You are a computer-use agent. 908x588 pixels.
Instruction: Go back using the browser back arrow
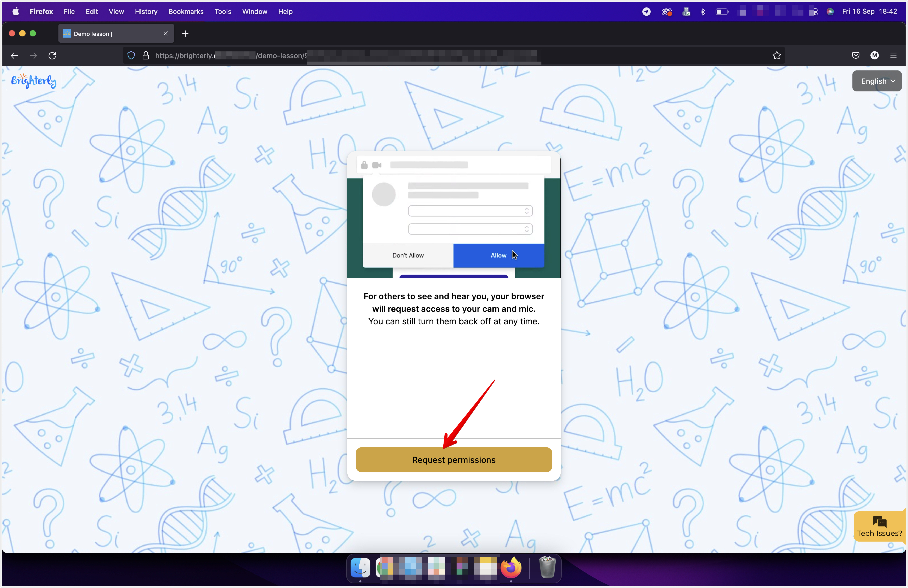coord(15,56)
